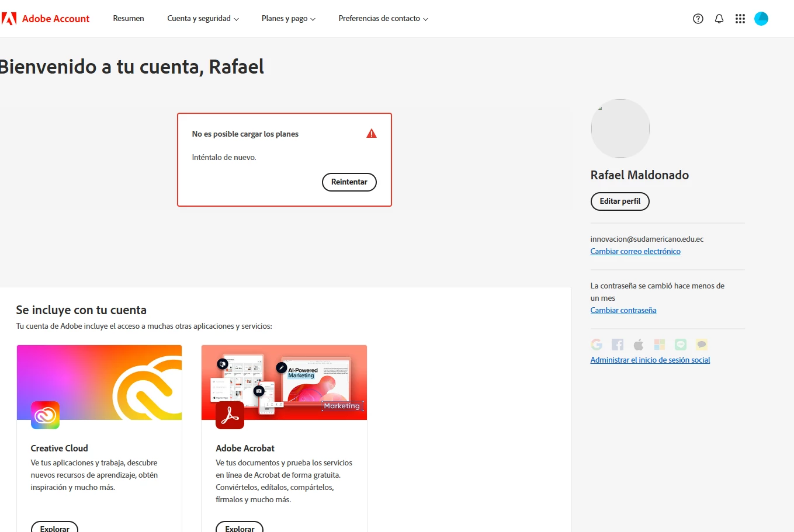Click the Editar perfil button
This screenshot has height=532, width=794.
[620, 201]
